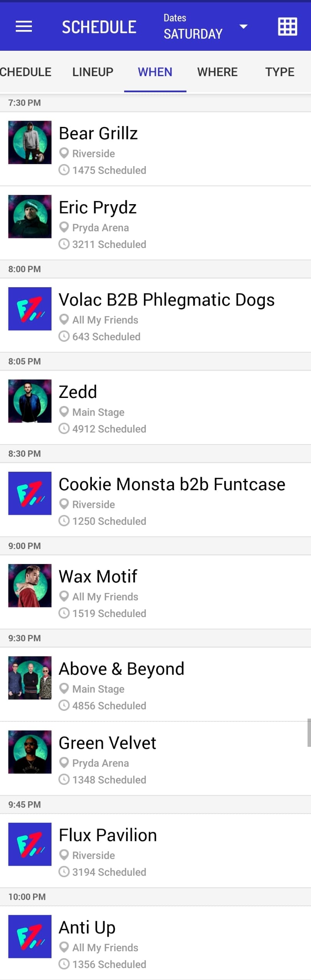Open Cookie Monsta b2b Funtcase set

click(172, 484)
